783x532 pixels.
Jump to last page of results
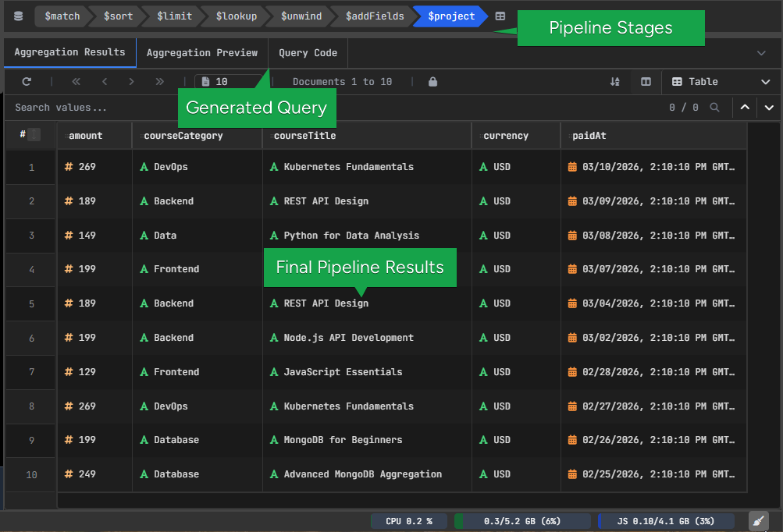coord(159,81)
